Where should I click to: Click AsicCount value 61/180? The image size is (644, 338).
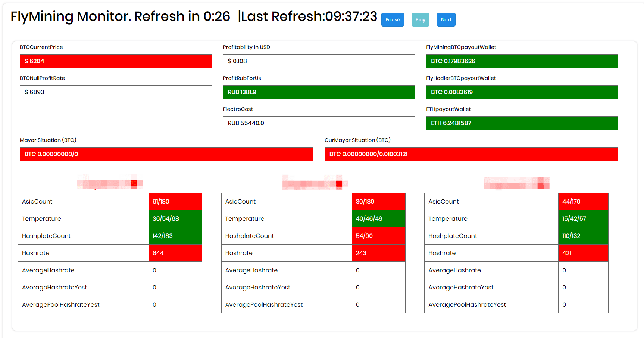click(175, 202)
